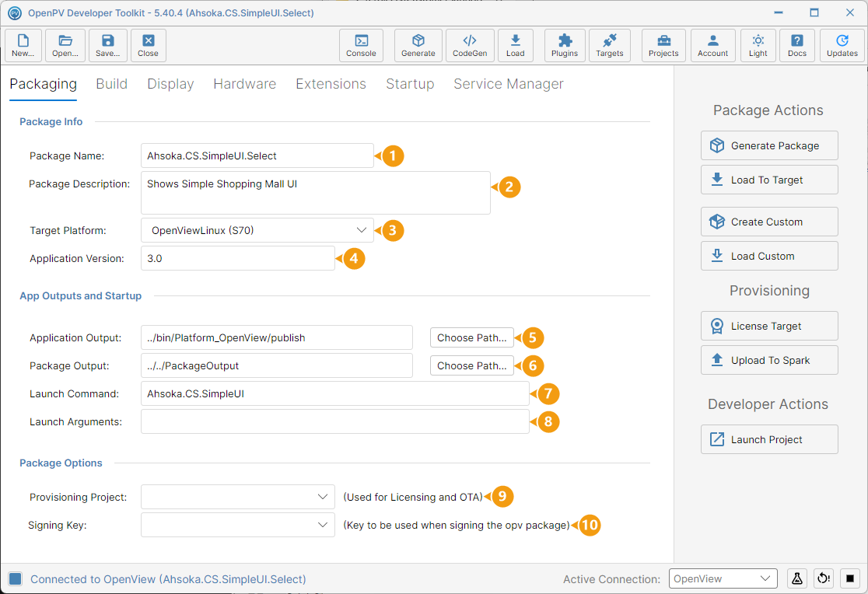This screenshot has width=868, height=594.
Task: Click the Generate toolbar icon
Action: [x=418, y=45]
